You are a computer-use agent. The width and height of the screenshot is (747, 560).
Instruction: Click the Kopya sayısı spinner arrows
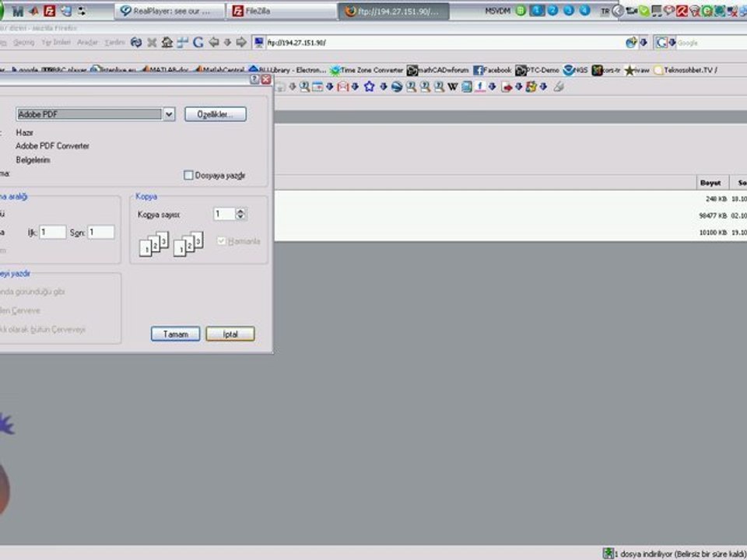pos(240,214)
